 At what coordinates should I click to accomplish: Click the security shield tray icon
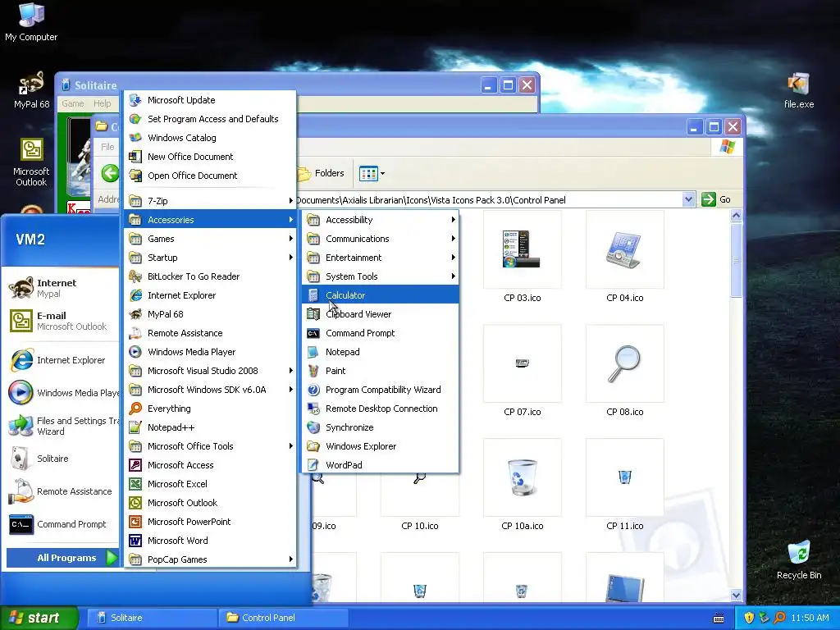tap(749, 618)
